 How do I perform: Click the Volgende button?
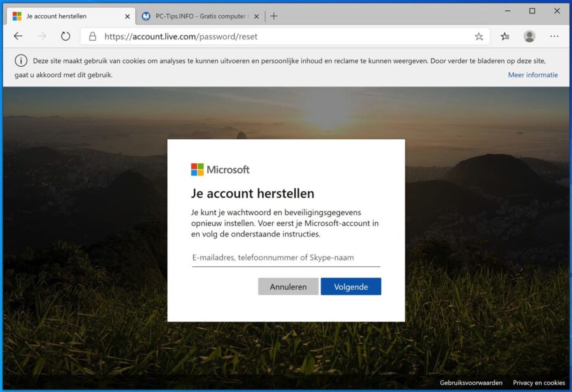351,287
